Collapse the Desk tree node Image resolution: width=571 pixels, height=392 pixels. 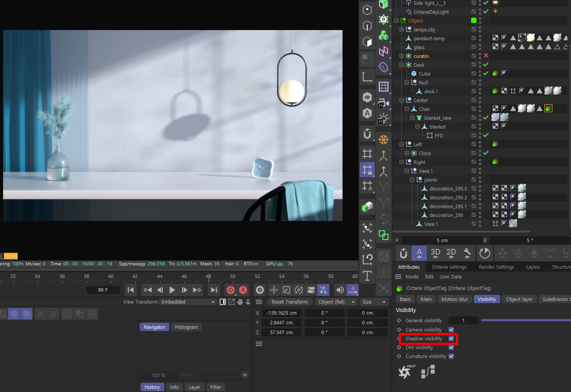pos(402,65)
